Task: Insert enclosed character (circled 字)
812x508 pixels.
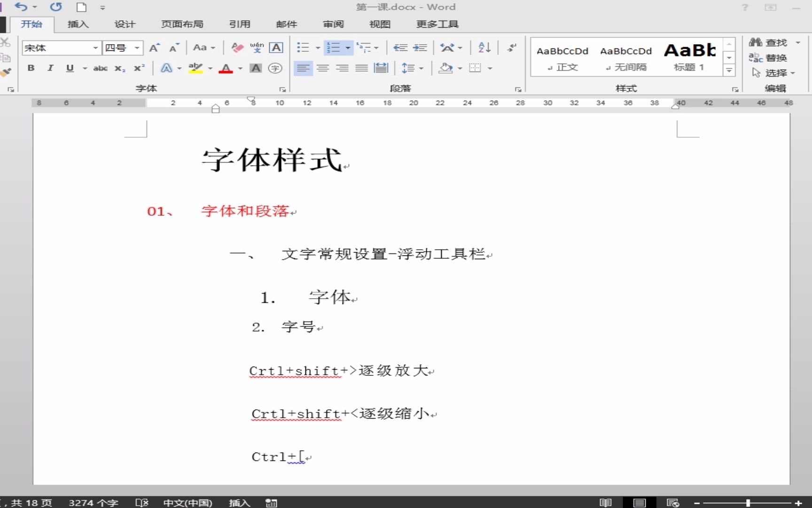Action: 275,68
